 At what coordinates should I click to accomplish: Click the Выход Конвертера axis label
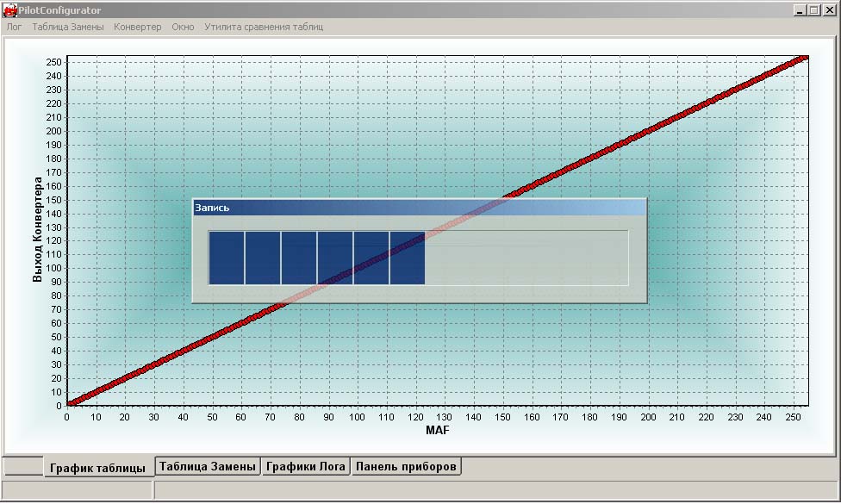(x=37, y=229)
